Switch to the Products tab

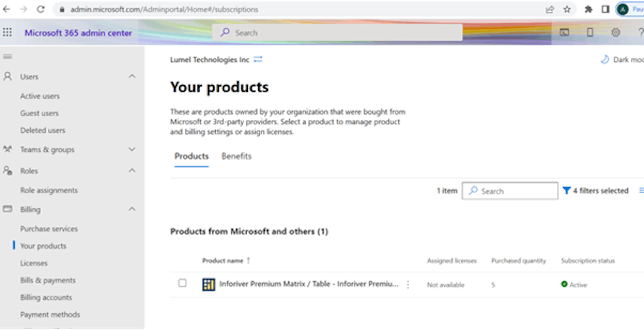pos(191,156)
